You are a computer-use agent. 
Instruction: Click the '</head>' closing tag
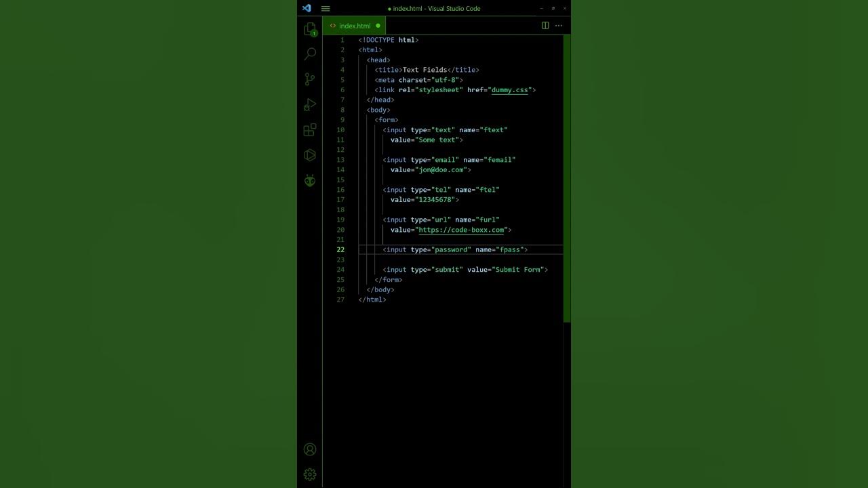(x=380, y=100)
